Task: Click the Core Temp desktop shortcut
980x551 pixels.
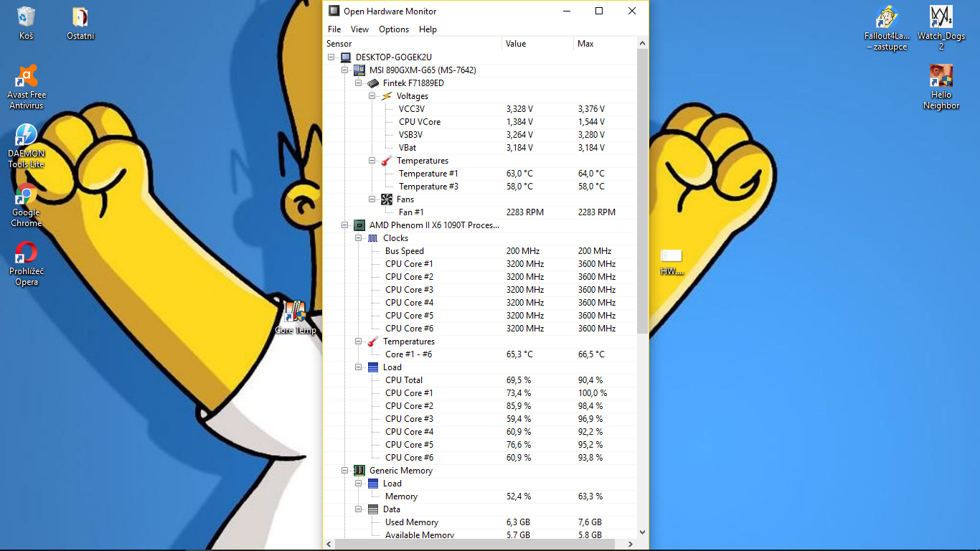Action: 295,313
